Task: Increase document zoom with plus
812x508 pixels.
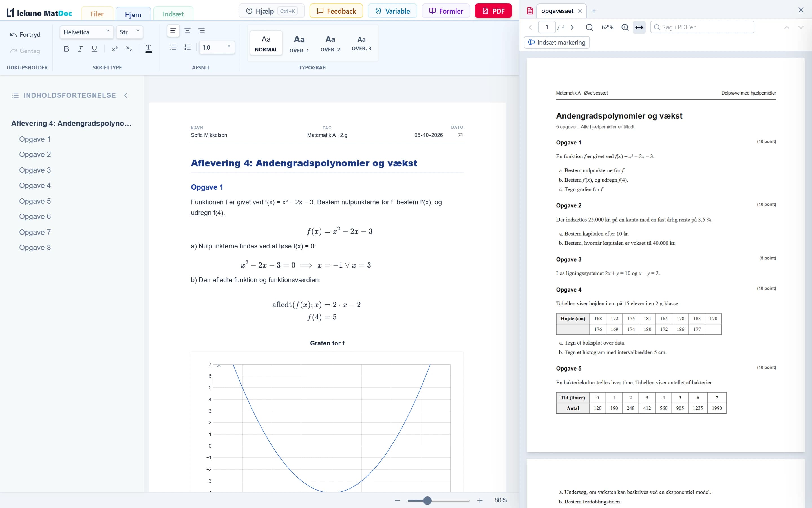Action: (x=480, y=501)
